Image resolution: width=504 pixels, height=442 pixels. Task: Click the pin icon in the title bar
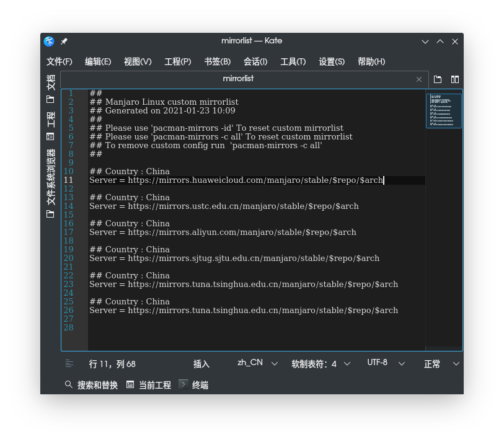(64, 41)
